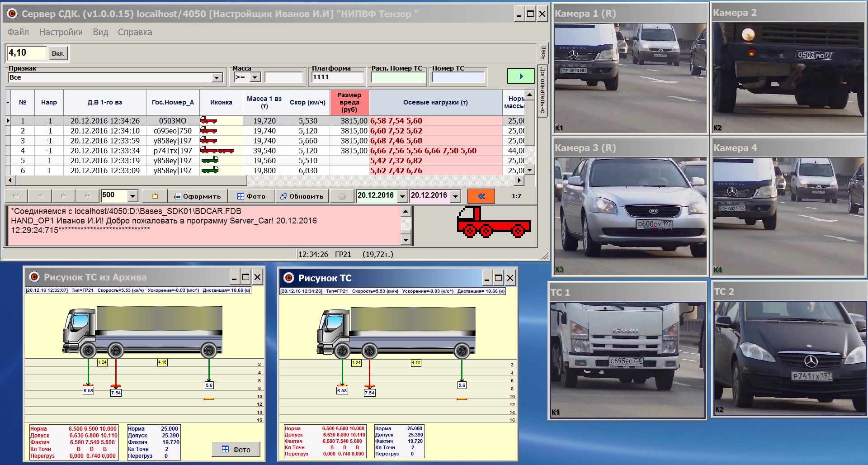This screenshot has height=465, width=868.
Task: Open the Признак dropdown list
Action: point(217,78)
